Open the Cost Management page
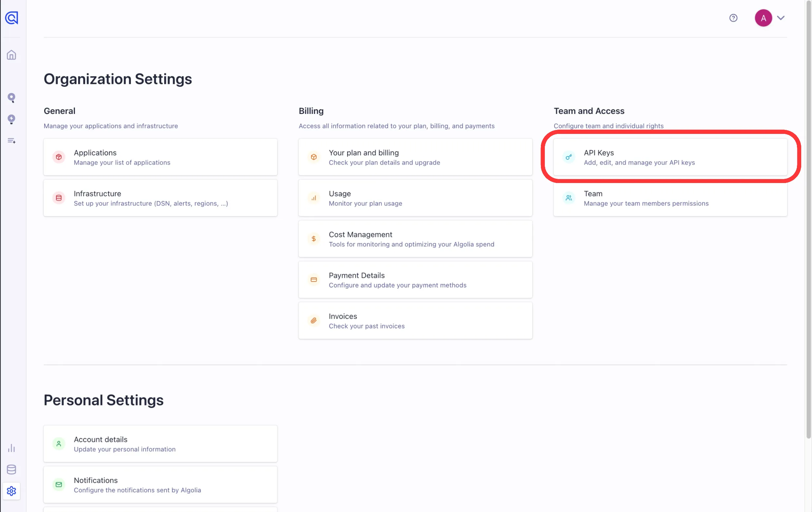Viewport: 812px width, 512px height. point(415,239)
